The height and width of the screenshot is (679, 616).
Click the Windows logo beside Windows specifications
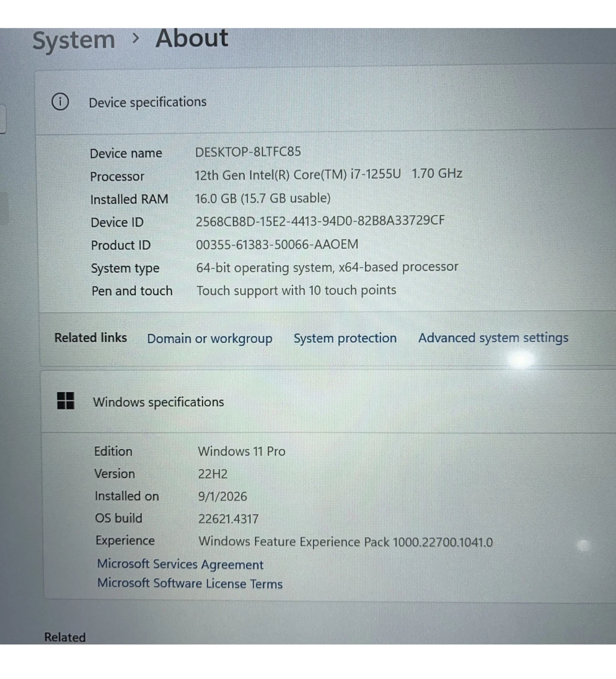click(65, 401)
